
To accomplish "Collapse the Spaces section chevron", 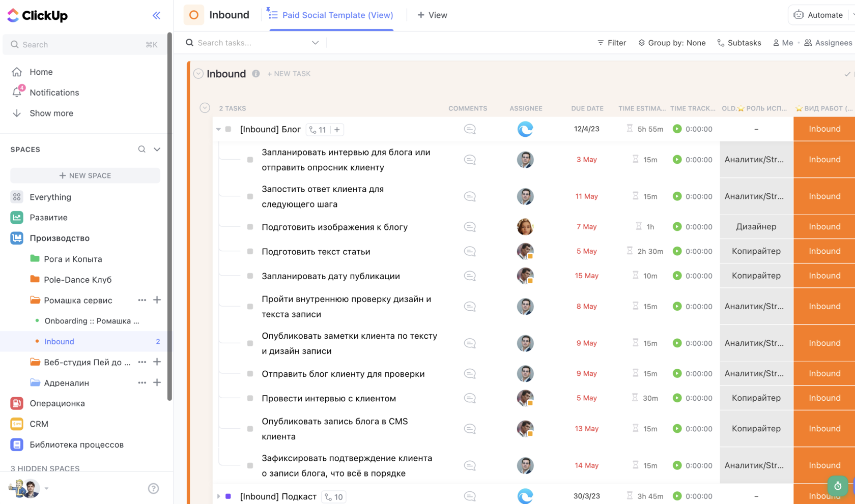I will (x=157, y=149).
